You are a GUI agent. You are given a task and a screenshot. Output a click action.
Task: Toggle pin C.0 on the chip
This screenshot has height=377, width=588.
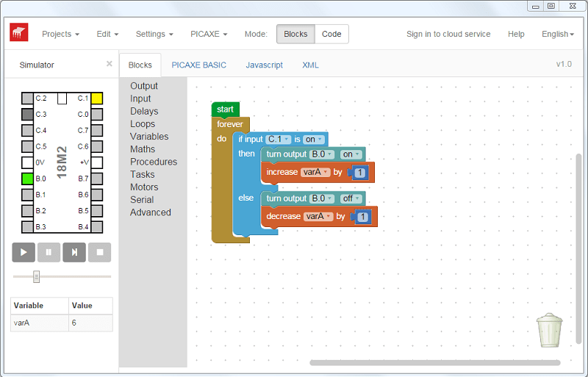tap(97, 115)
